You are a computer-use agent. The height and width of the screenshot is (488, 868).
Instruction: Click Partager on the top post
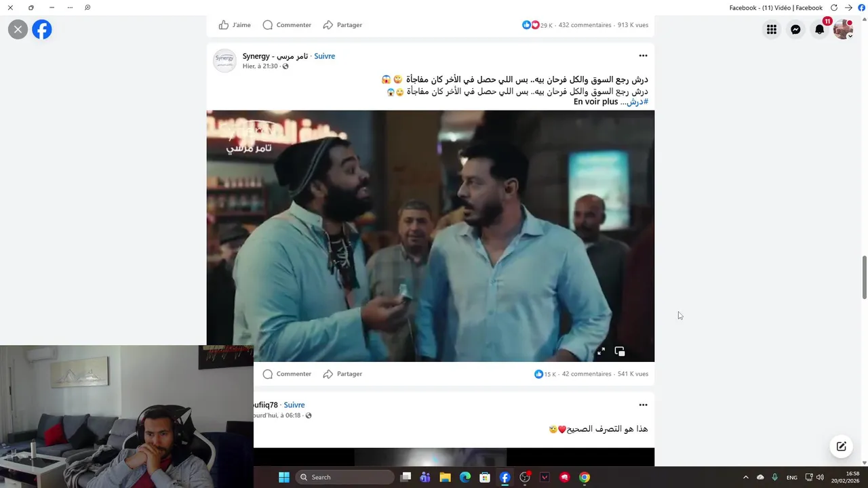[342, 25]
